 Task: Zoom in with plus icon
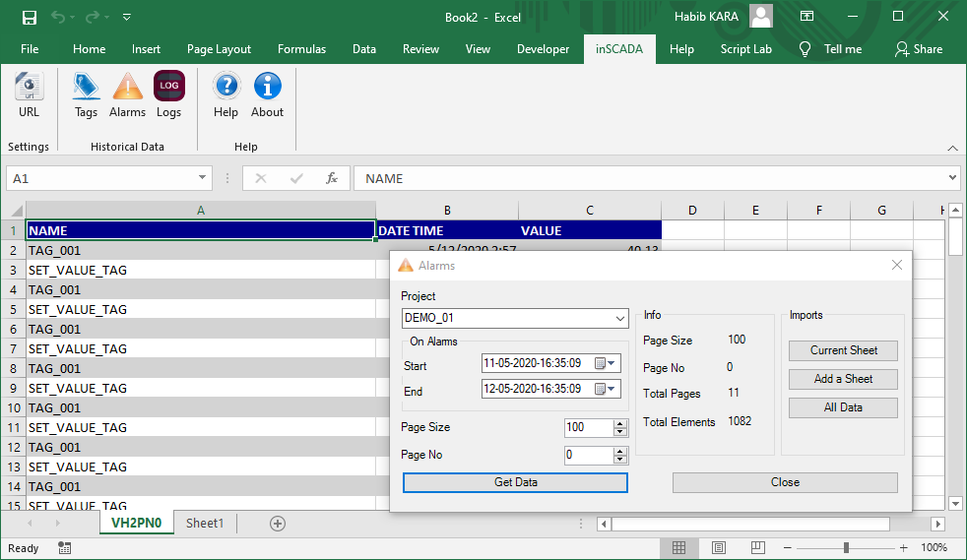pyautogui.click(x=903, y=547)
